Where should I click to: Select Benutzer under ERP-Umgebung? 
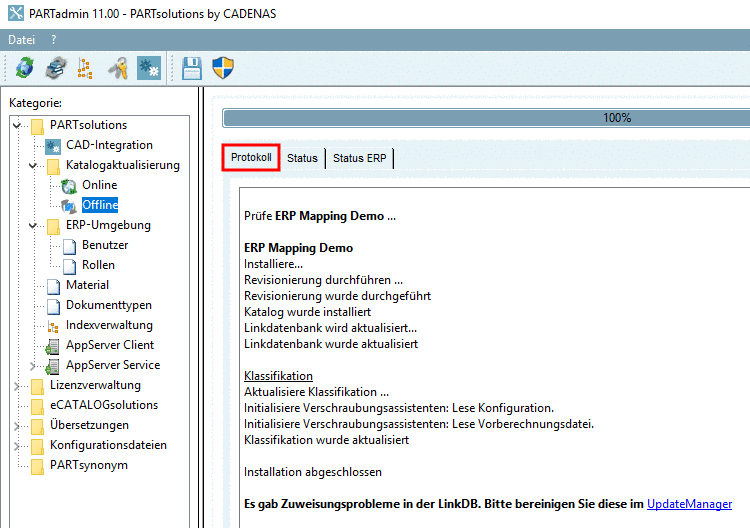point(105,245)
